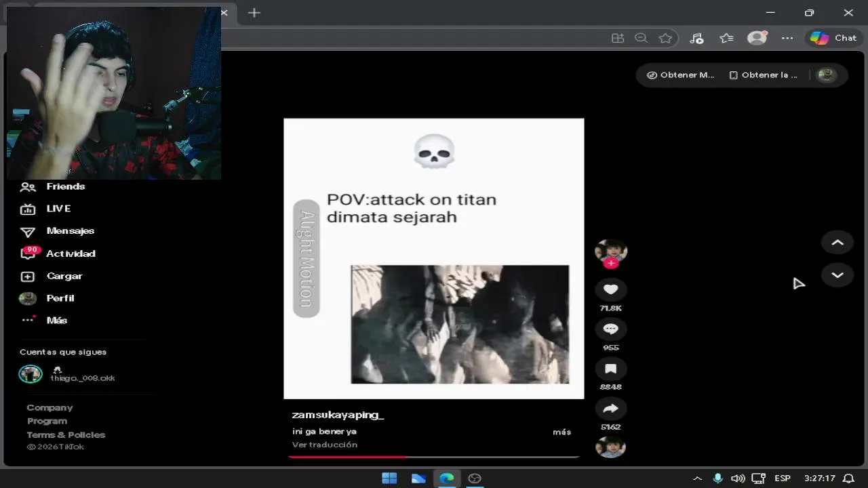Viewport: 868px width, 488px height.
Task: Click the Edge icon on the taskbar
Action: click(447, 479)
